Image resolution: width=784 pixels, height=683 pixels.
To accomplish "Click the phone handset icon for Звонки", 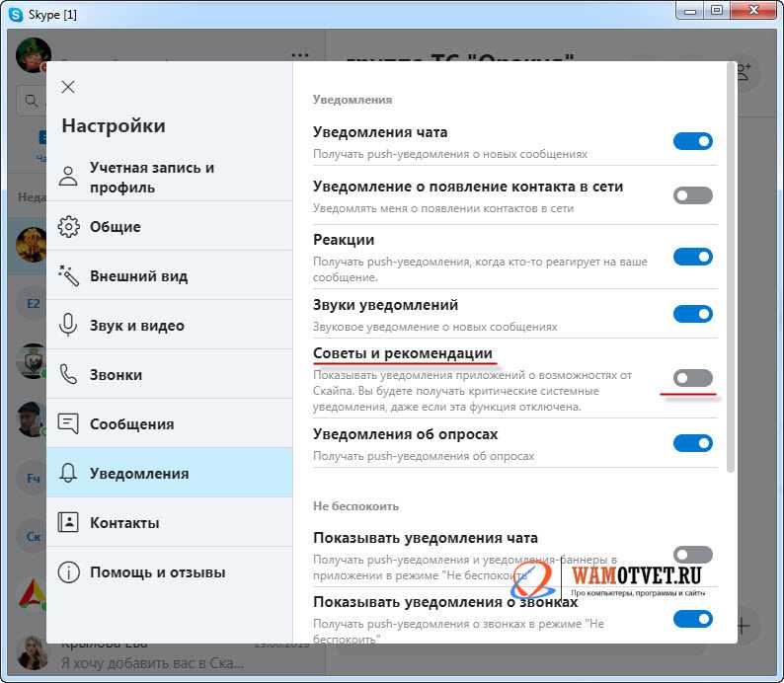I will 68,374.
